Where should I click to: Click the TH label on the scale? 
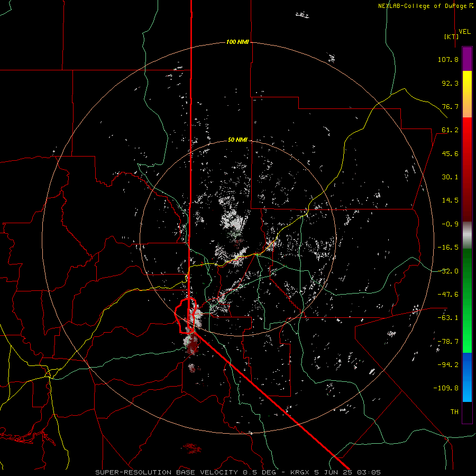[454, 411]
